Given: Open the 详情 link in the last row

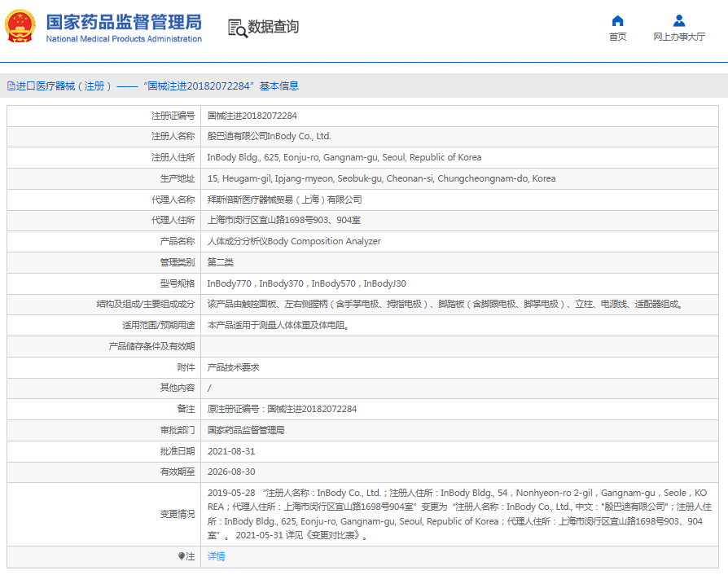Looking at the screenshot, I should tap(216, 556).
